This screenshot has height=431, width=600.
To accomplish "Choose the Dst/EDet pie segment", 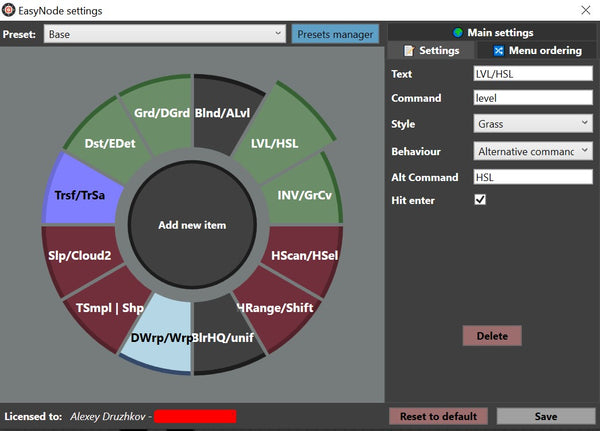I will coord(108,142).
